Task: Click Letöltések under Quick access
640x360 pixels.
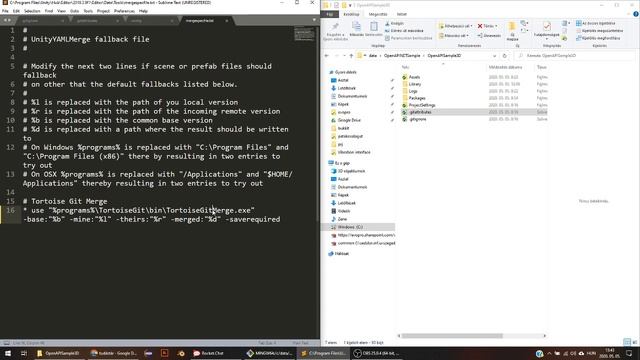Action: pyautogui.click(x=347, y=88)
